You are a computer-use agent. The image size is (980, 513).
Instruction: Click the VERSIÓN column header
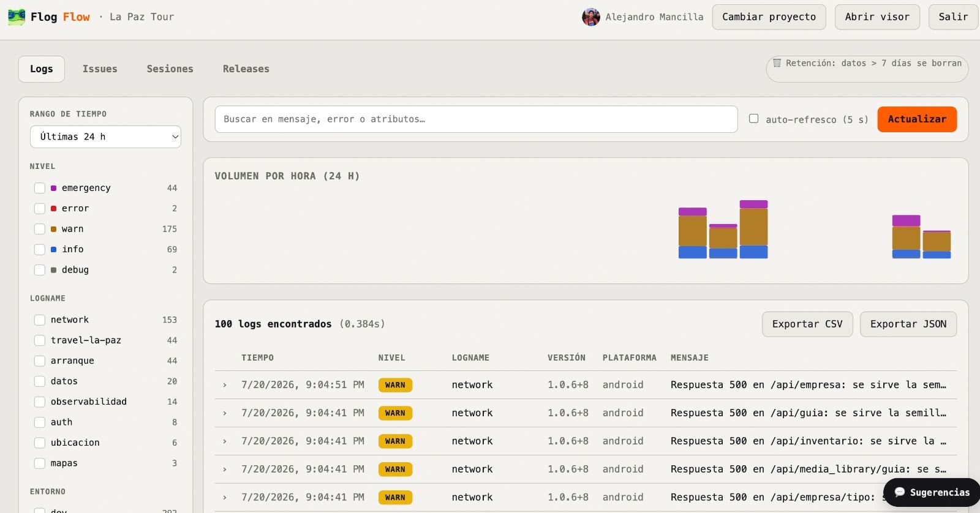pos(567,358)
